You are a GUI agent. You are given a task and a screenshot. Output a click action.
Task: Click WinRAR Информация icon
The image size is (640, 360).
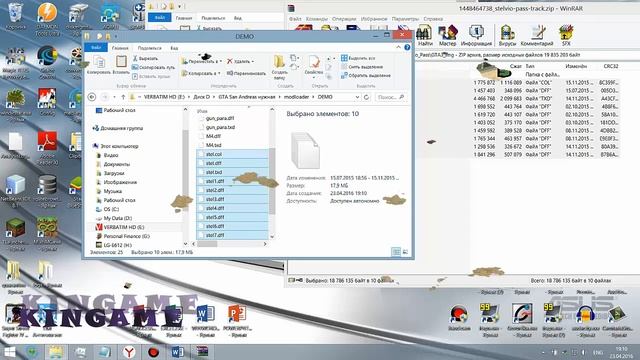click(476, 36)
